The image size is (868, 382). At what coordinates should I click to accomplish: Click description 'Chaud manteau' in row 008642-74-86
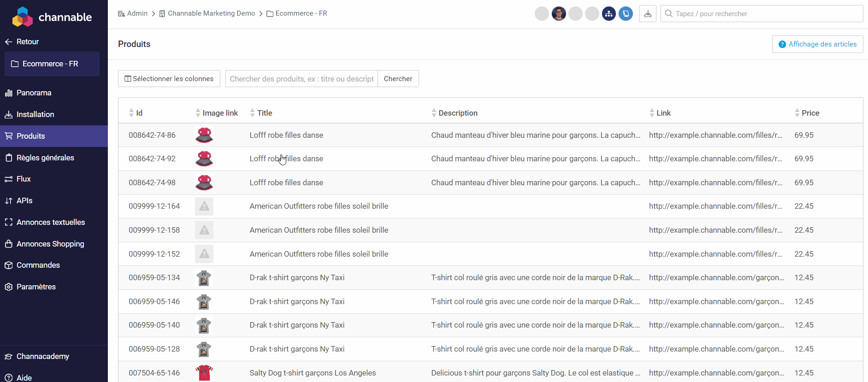click(536, 135)
